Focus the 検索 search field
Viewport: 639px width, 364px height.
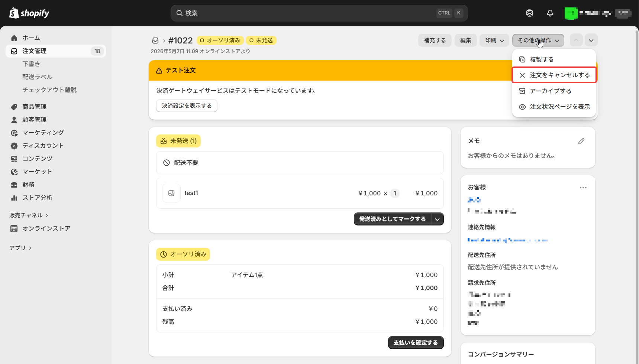[x=319, y=13]
